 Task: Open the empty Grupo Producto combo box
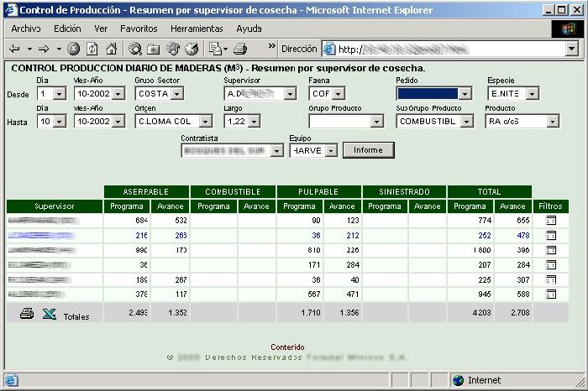click(x=345, y=122)
